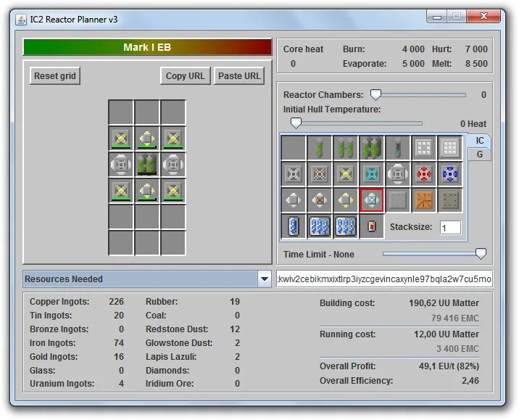Screen dimensions: 519x420
Task: Select the yellow component heat exchanger in the palette
Action: [346, 200]
